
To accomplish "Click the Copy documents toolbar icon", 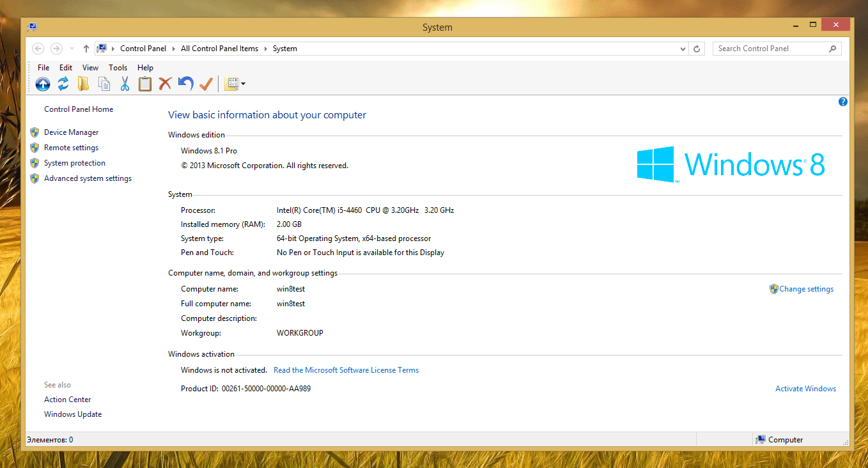I will click(x=104, y=84).
